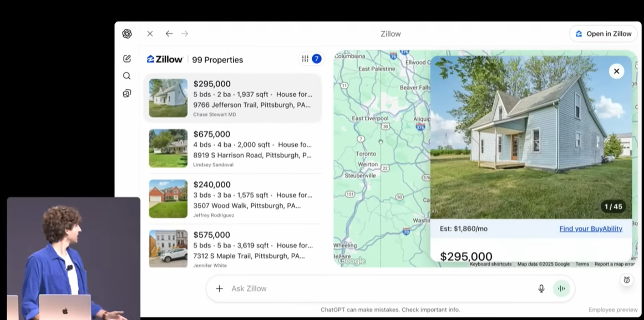This screenshot has height=320, width=644.
Task: Dismiss the property photo preview card
Action: pos(616,71)
